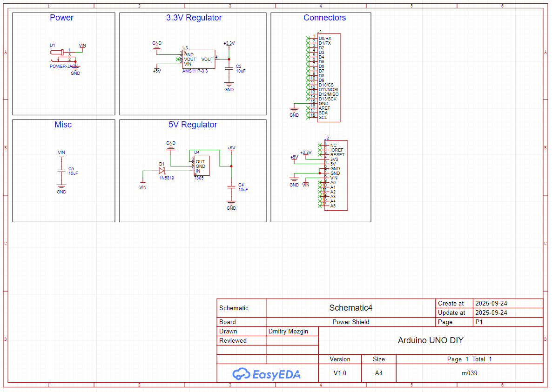Select the 'Power Shield' board name field
Screen dimensions: 552x392
(350, 322)
